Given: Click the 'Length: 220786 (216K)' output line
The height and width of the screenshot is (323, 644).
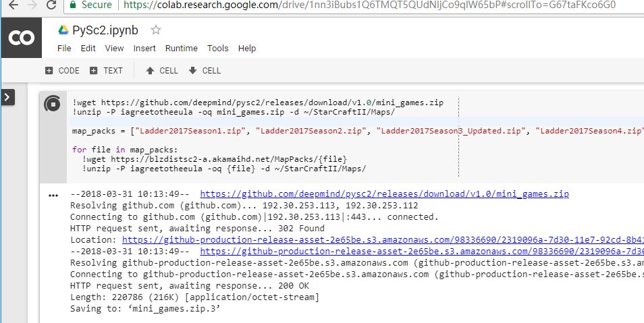Looking at the screenshot, I should (194, 297).
